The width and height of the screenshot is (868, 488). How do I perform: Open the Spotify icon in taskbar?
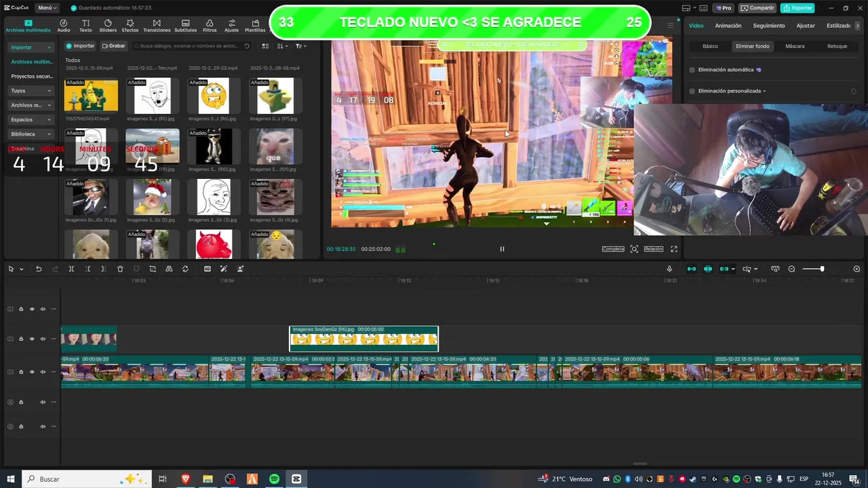pos(274,479)
